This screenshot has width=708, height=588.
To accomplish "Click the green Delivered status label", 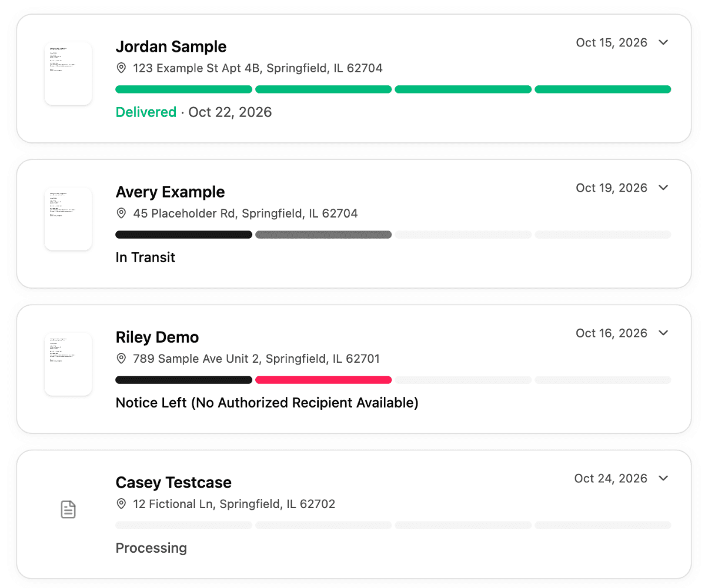I will [x=146, y=112].
